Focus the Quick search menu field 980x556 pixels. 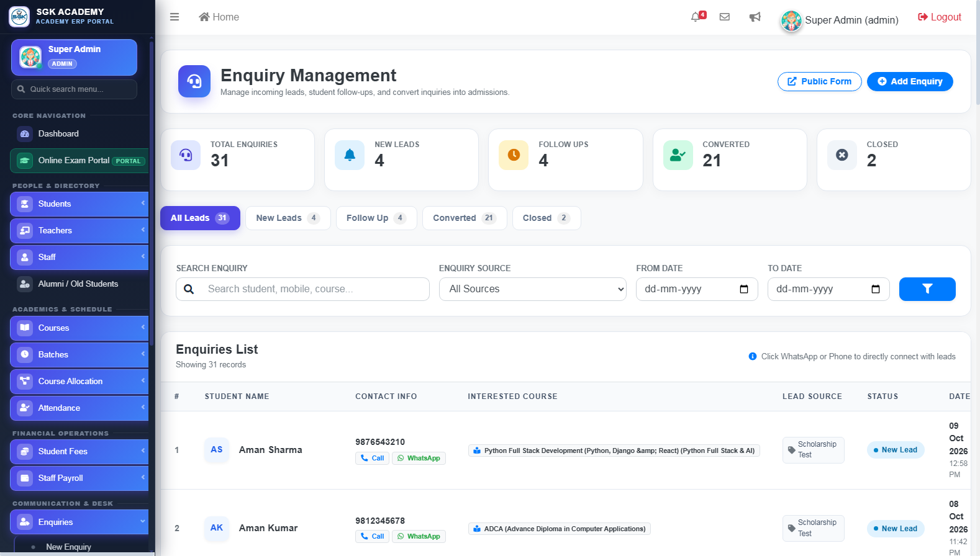[x=74, y=89]
